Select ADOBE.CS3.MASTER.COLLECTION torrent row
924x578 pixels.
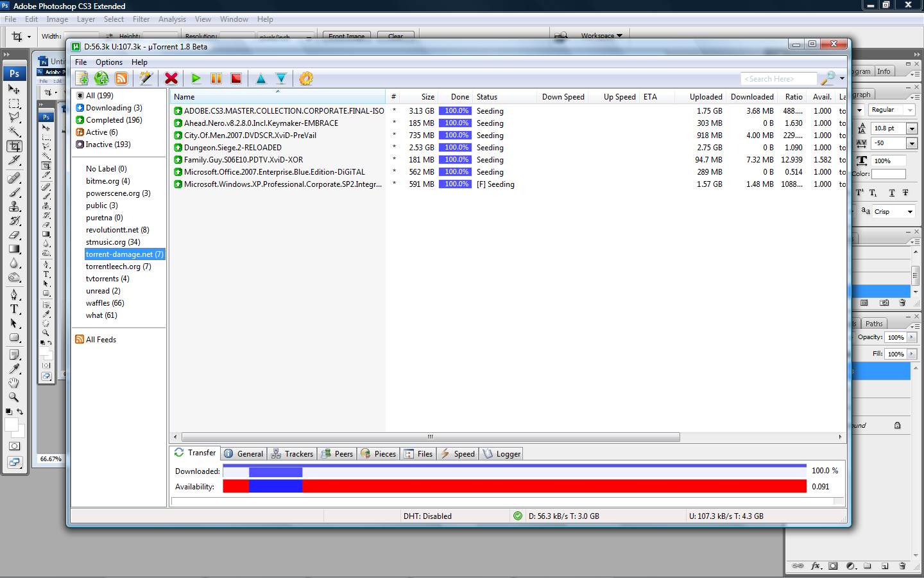(508, 111)
